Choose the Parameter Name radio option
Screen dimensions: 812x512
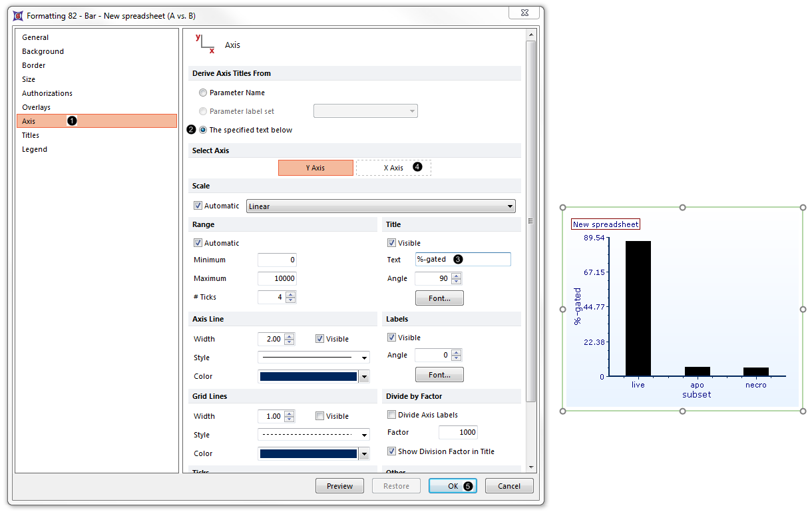[x=203, y=93]
